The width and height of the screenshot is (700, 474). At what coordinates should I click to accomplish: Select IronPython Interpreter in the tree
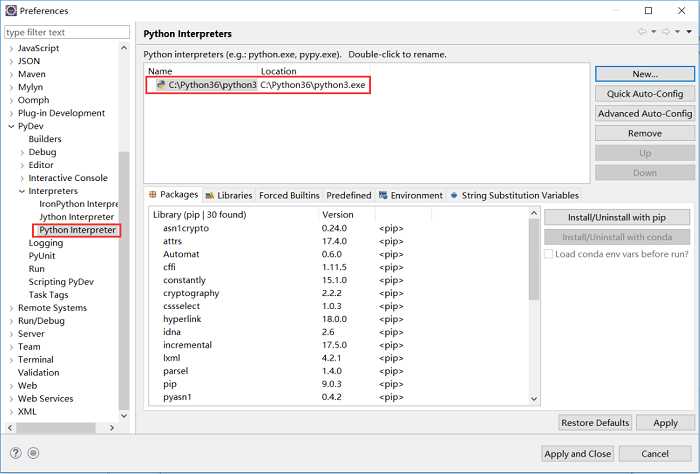point(79,204)
